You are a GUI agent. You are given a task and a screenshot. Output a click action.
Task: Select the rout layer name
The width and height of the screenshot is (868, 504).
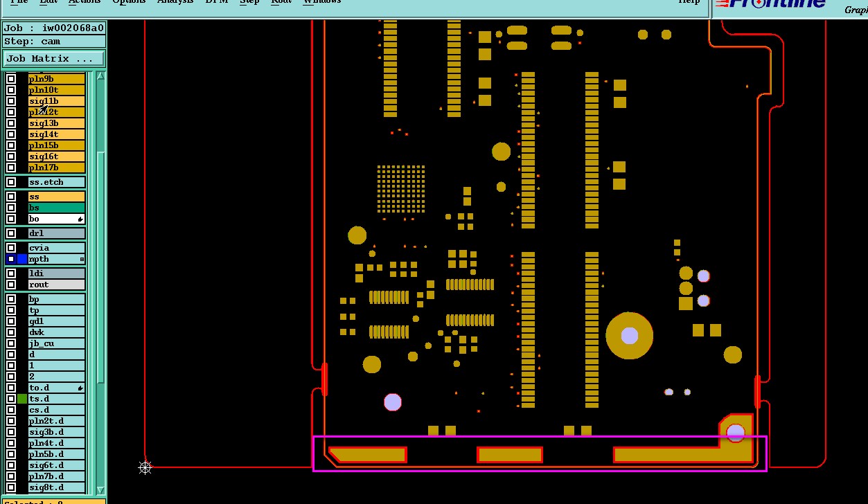coord(56,285)
